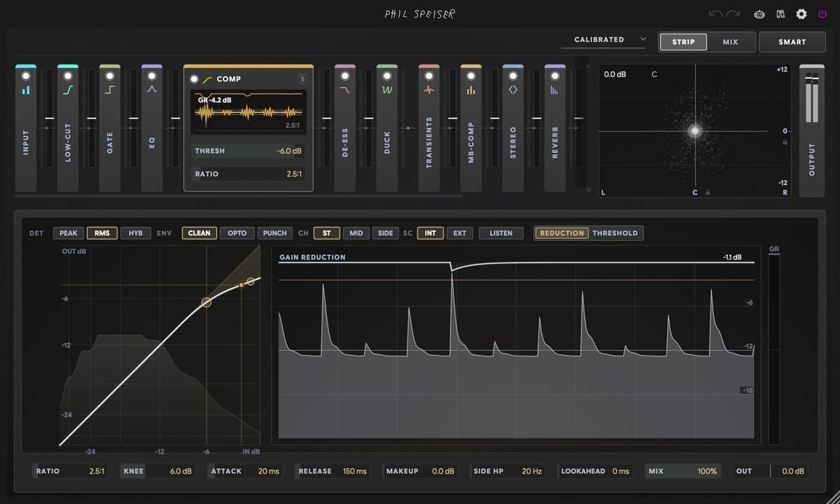Select the MB-COMP module bars icon
The image size is (840, 504).
(471, 90)
